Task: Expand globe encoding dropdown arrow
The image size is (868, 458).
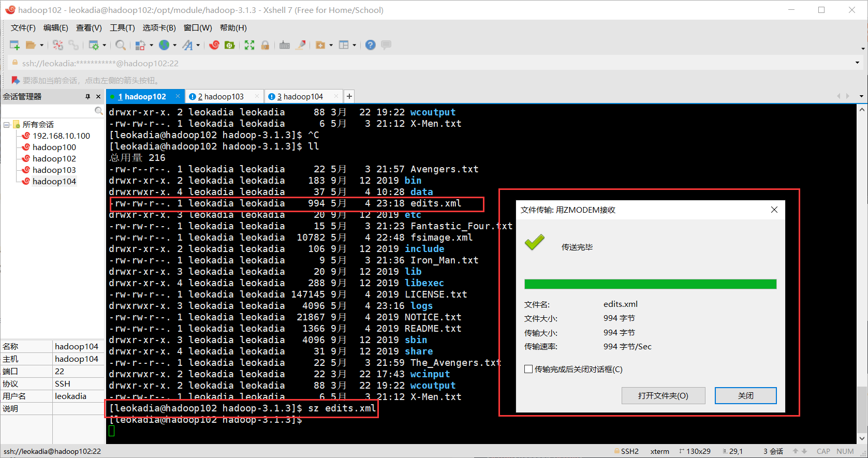Action: tap(174, 45)
